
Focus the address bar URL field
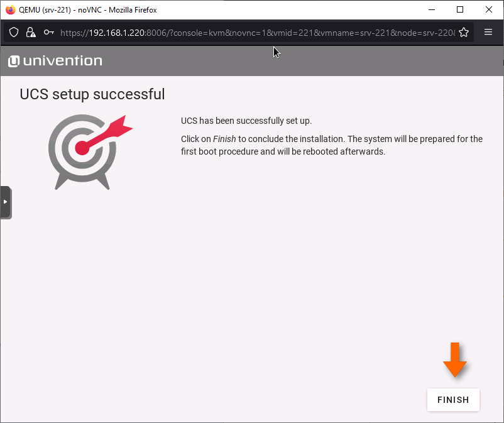258,33
